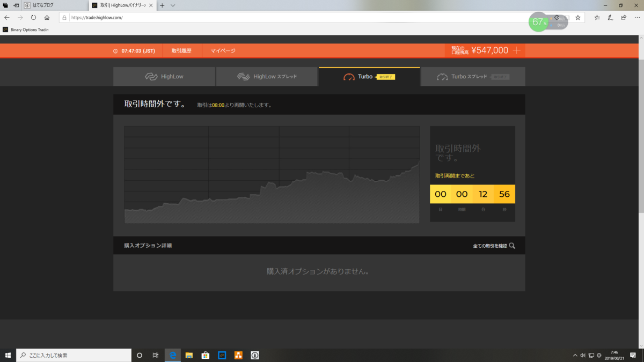644x362 pixels.
Task: Expand the hidden system tray icons
Action: (575, 355)
